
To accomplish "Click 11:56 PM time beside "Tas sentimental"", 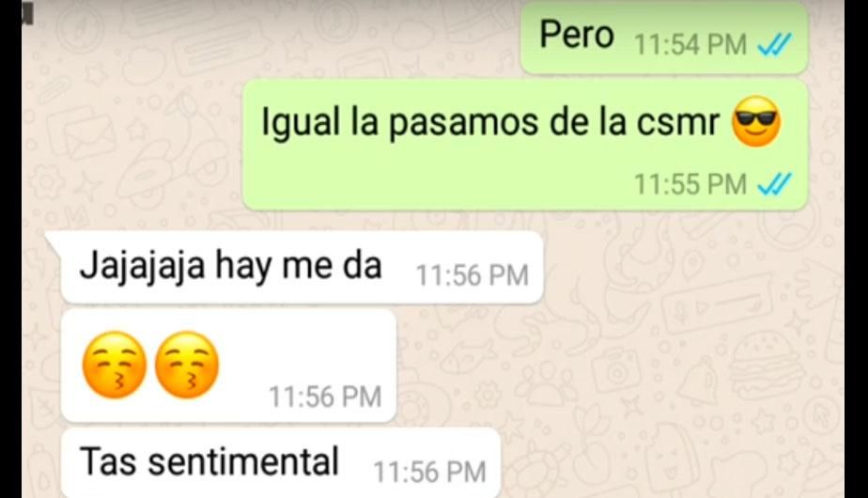I will [x=429, y=472].
